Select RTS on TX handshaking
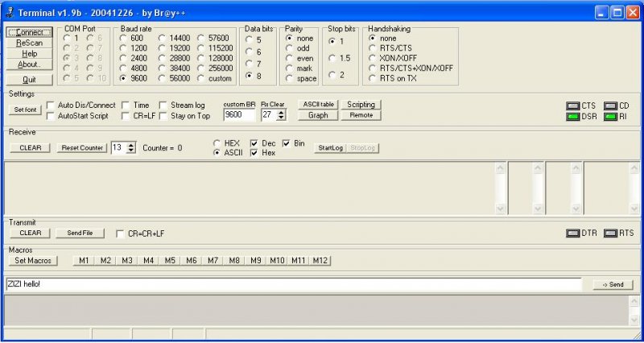644x343 pixels. coord(372,78)
